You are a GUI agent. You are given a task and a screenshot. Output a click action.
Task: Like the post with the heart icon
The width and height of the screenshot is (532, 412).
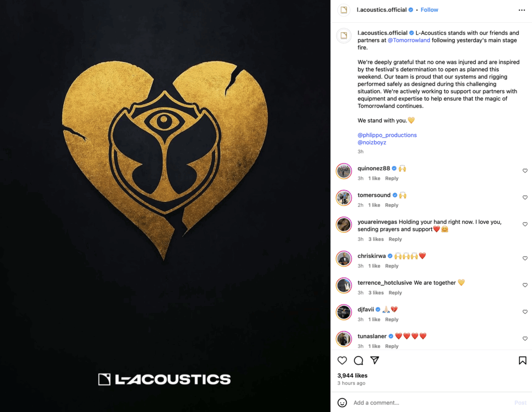point(342,361)
